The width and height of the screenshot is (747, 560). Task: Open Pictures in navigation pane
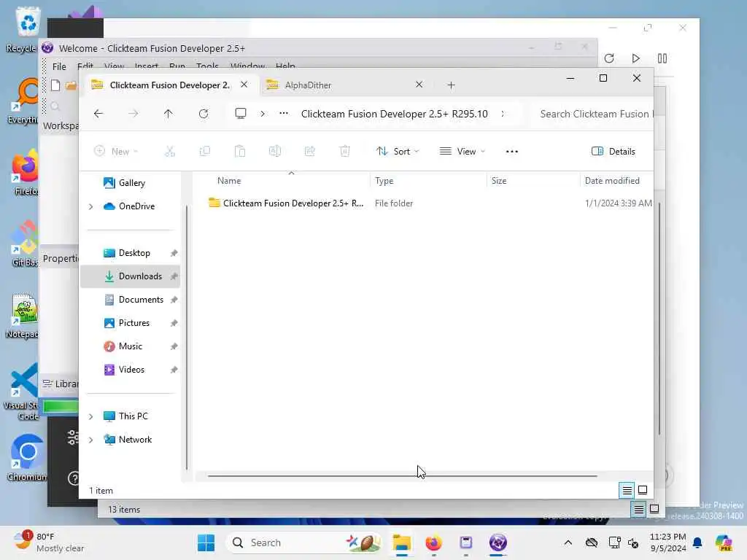point(133,323)
